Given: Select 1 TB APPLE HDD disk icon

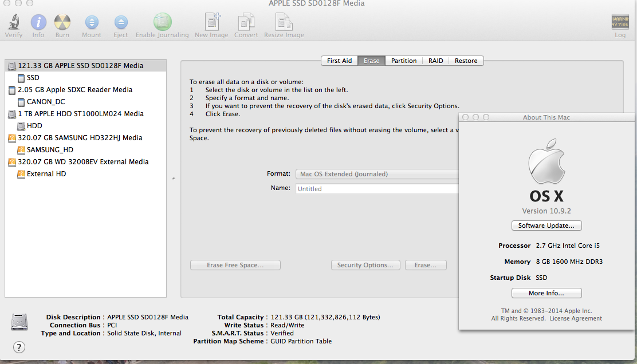Looking at the screenshot, I should [12, 114].
